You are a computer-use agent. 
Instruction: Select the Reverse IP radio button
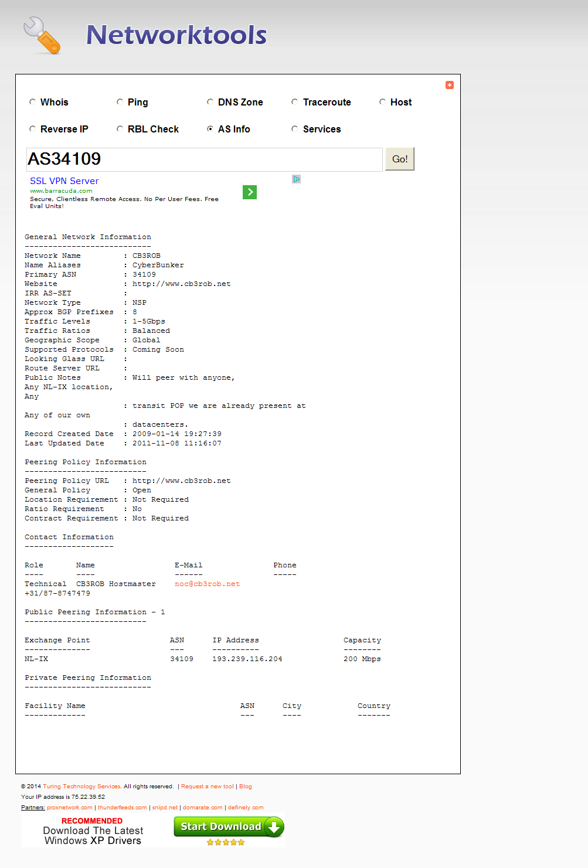pyautogui.click(x=32, y=129)
